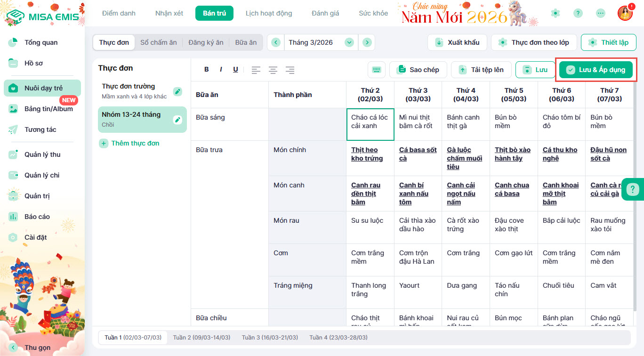
Task: Open the Tháng 3/2026 month dropdown
Action: pos(349,42)
